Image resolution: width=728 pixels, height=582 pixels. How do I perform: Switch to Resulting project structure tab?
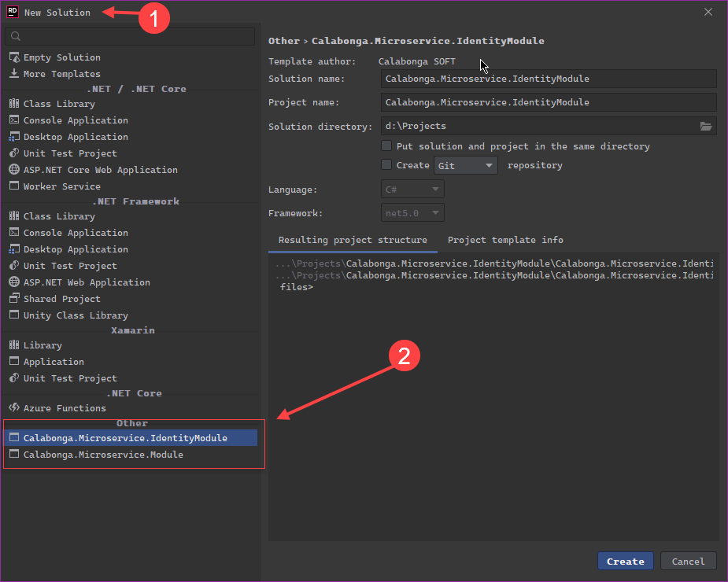353,240
